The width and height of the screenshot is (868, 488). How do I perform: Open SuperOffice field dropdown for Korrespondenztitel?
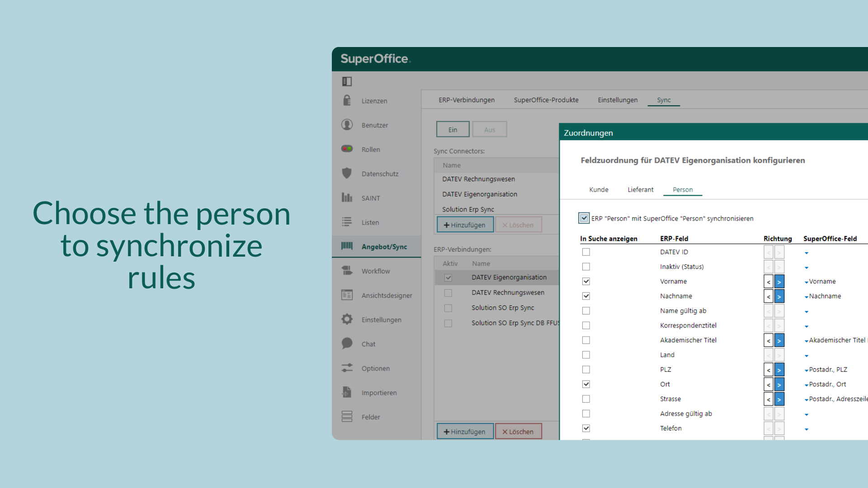click(807, 326)
